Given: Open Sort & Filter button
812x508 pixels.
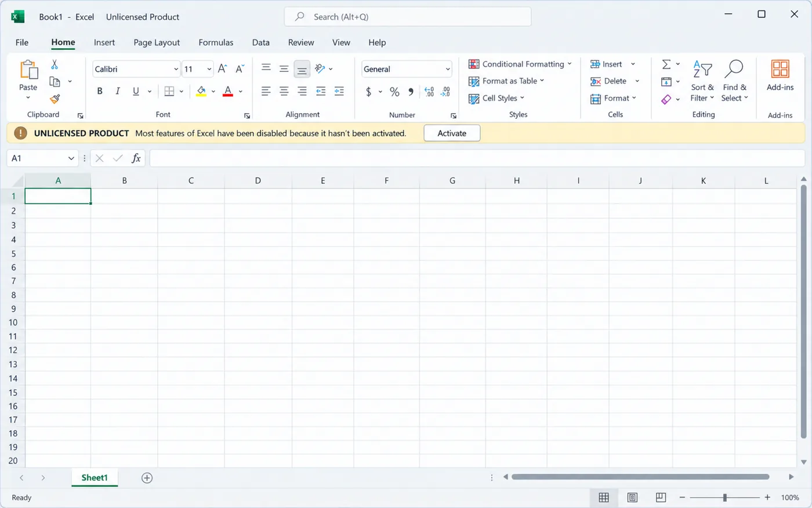Looking at the screenshot, I should [x=702, y=81].
